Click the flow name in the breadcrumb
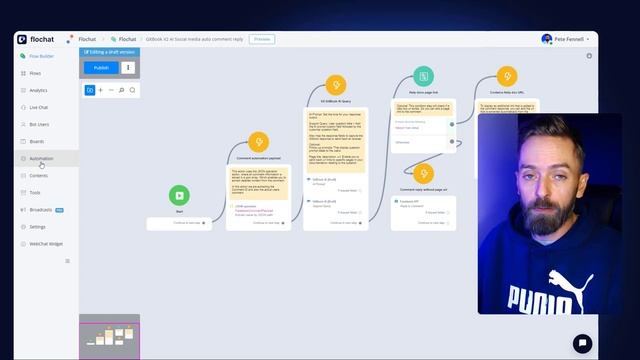Image resolution: width=640 pixels, height=360 pixels. click(194, 39)
